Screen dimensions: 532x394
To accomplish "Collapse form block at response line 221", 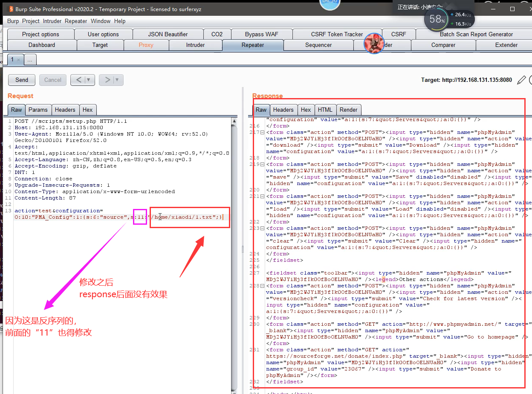I will [263, 196].
